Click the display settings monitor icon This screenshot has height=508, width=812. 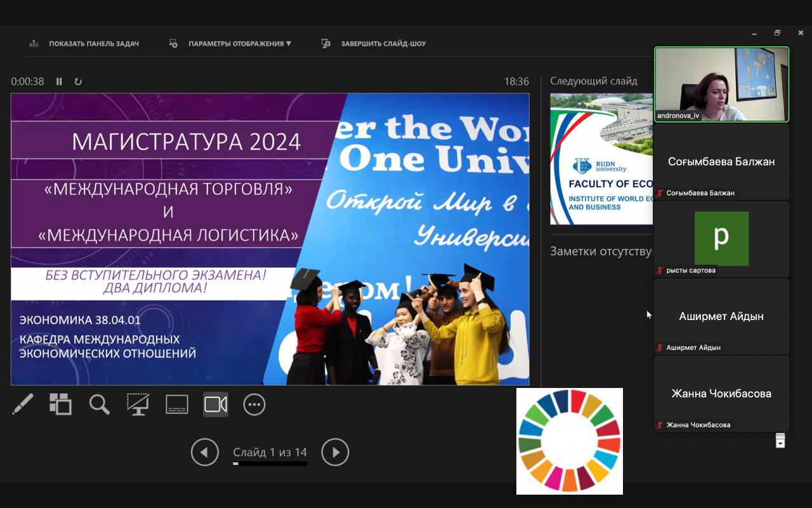point(173,44)
